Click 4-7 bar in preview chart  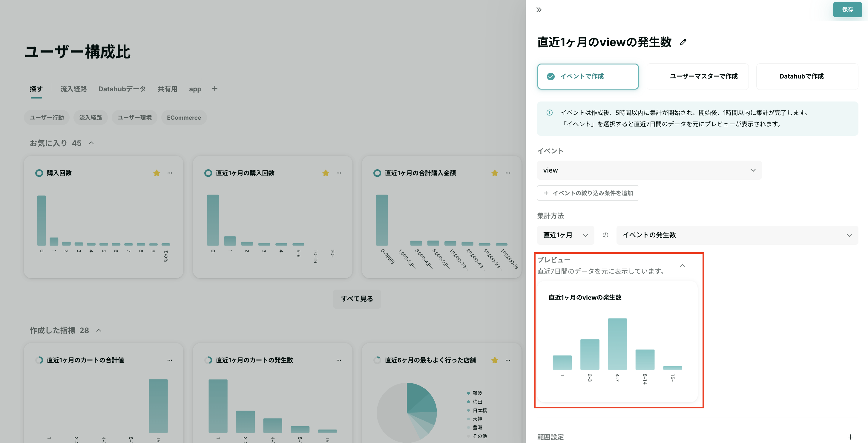[x=617, y=344]
